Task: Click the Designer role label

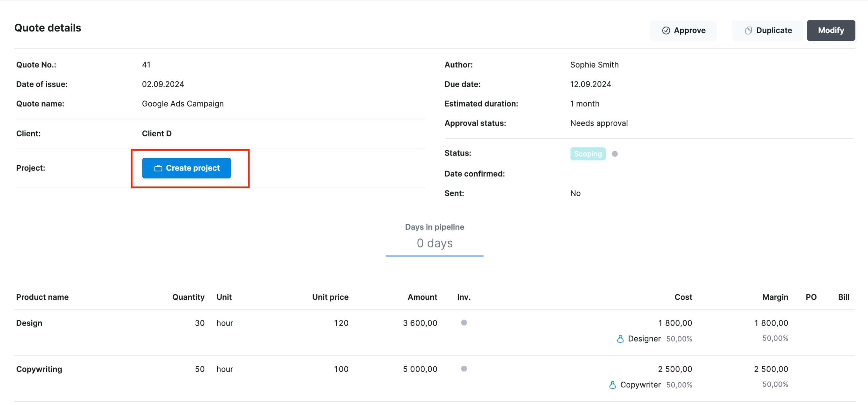Action: point(644,339)
